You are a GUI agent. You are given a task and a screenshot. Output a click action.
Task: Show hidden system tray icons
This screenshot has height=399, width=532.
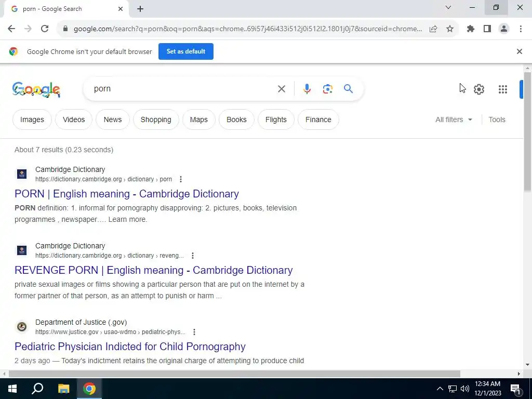pyautogui.click(x=440, y=389)
